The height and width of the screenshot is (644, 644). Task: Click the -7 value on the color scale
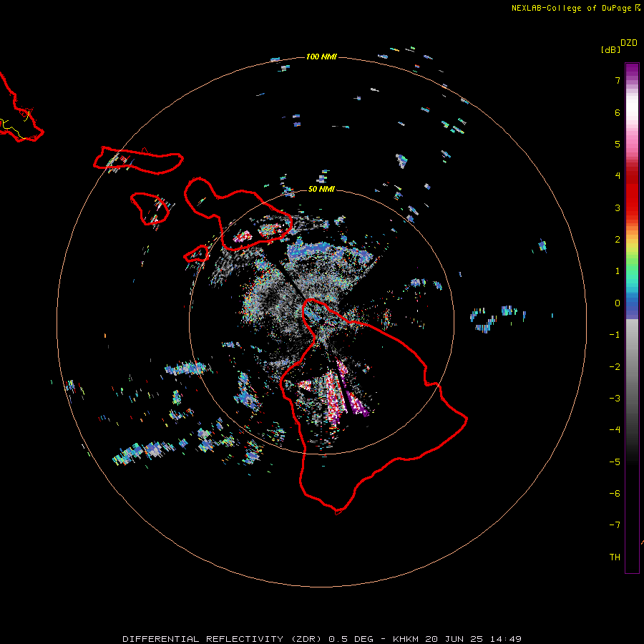(615, 525)
